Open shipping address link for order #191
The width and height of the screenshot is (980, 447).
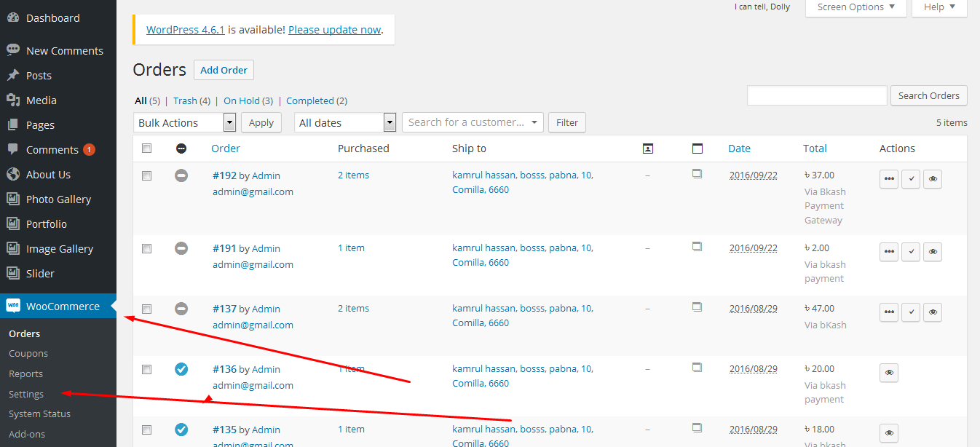[x=523, y=255]
